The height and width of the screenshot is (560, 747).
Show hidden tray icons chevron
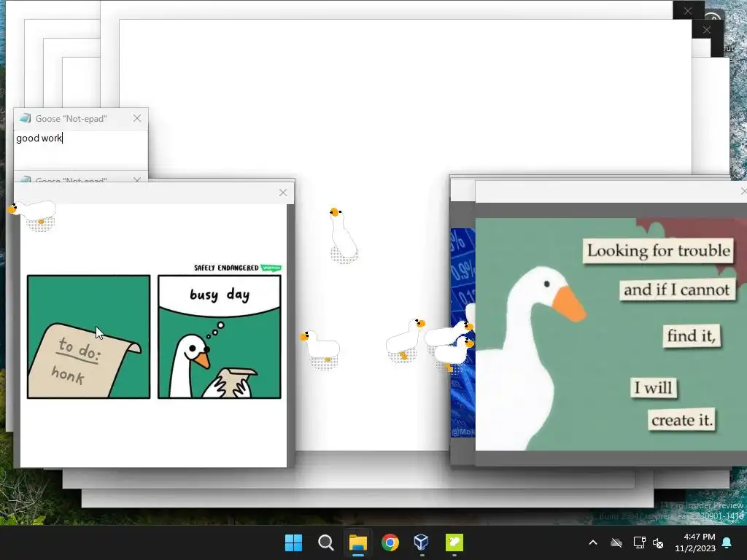593,542
